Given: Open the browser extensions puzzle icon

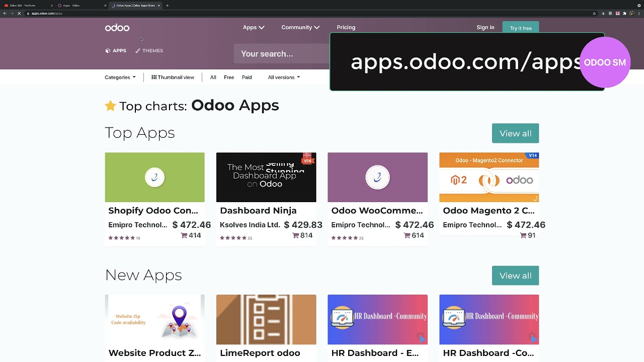Looking at the screenshot, I should click(x=624, y=14).
